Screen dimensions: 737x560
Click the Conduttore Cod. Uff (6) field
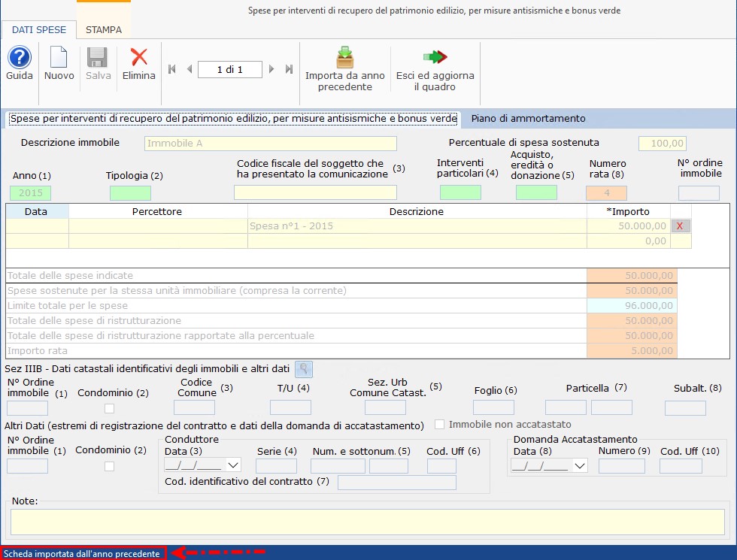coord(442,466)
